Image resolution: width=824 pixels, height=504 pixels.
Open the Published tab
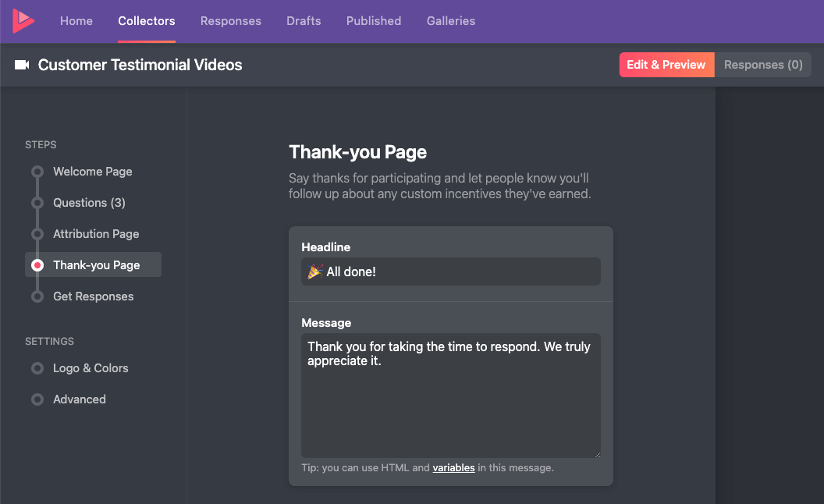[x=373, y=21]
